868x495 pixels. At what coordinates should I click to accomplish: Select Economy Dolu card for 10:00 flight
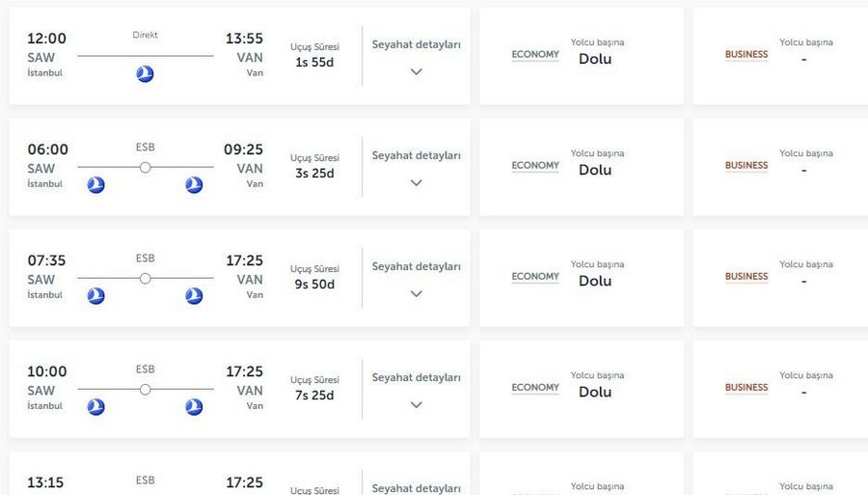(582, 389)
